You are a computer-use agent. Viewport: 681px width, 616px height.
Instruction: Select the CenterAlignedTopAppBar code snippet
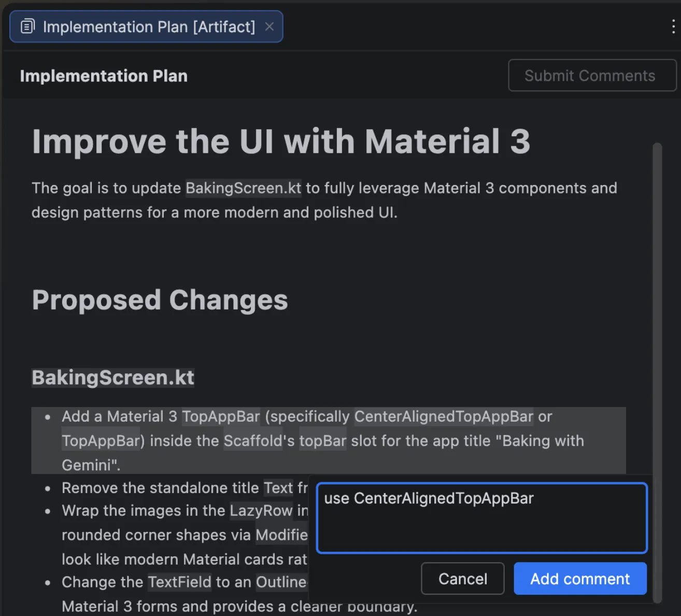coord(443,416)
